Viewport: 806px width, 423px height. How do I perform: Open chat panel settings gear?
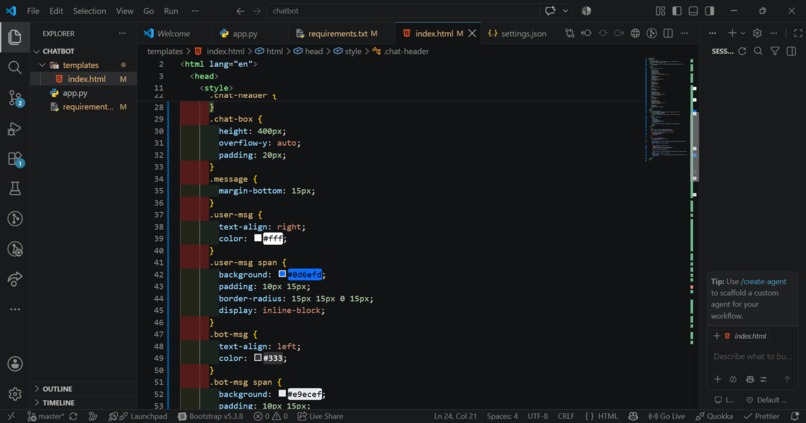coord(757,33)
